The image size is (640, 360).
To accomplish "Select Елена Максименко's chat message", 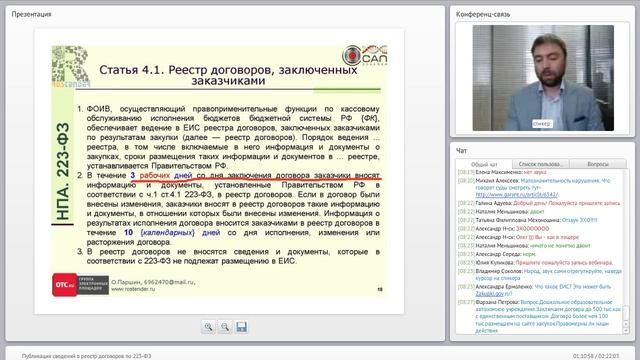I will 502,172.
